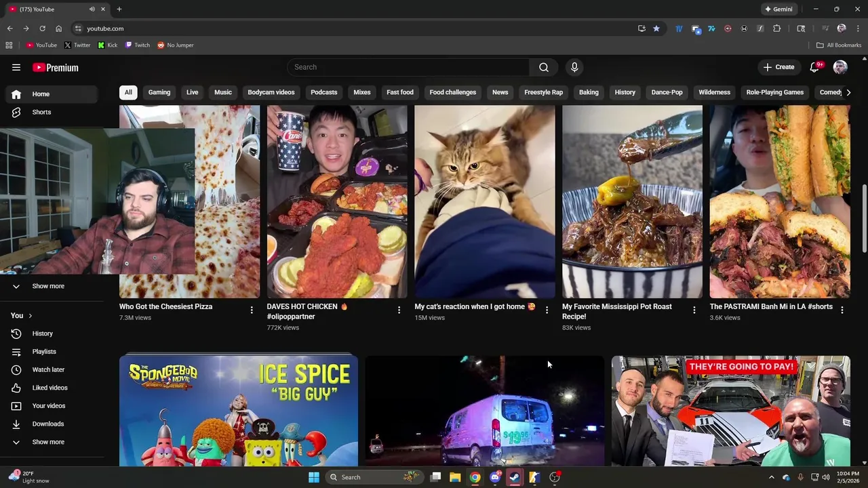Open options for DAVES HOT CHICKEN short

pyautogui.click(x=399, y=310)
